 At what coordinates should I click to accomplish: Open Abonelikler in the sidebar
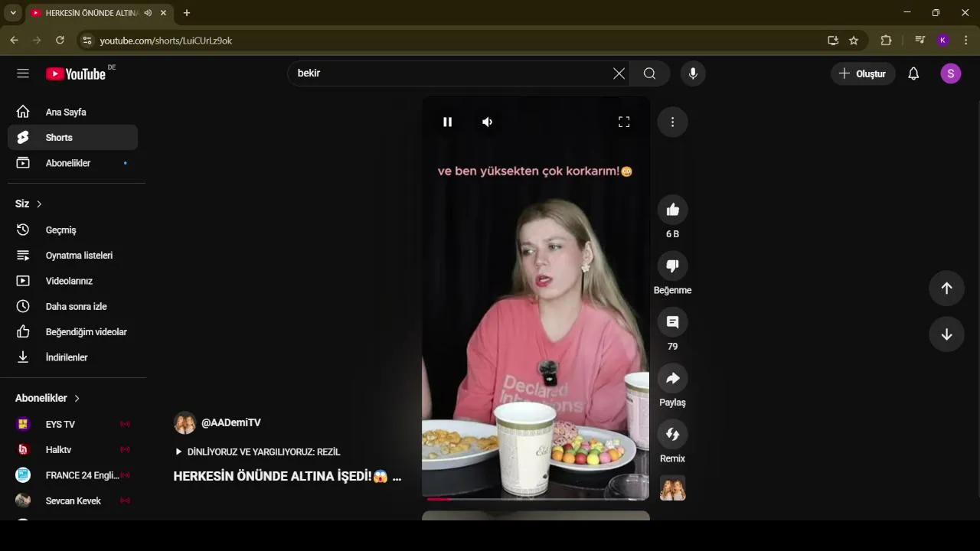73,163
